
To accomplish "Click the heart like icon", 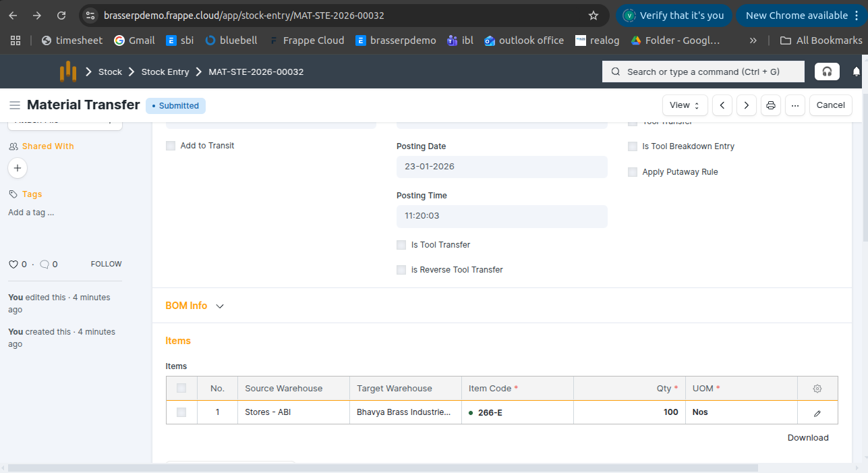I will click(13, 265).
